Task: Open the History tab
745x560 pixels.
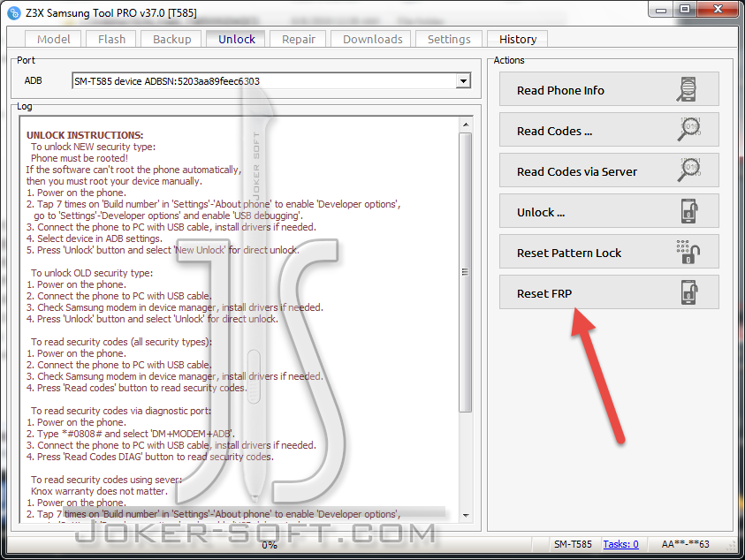Action: (x=518, y=39)
